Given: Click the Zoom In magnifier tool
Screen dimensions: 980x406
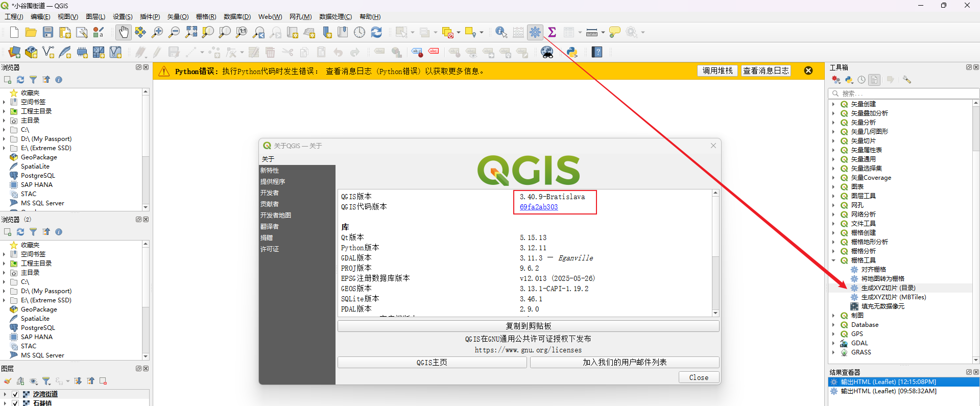Looking at the screenshot, I should pyautogui.click(x=157, y=32).
